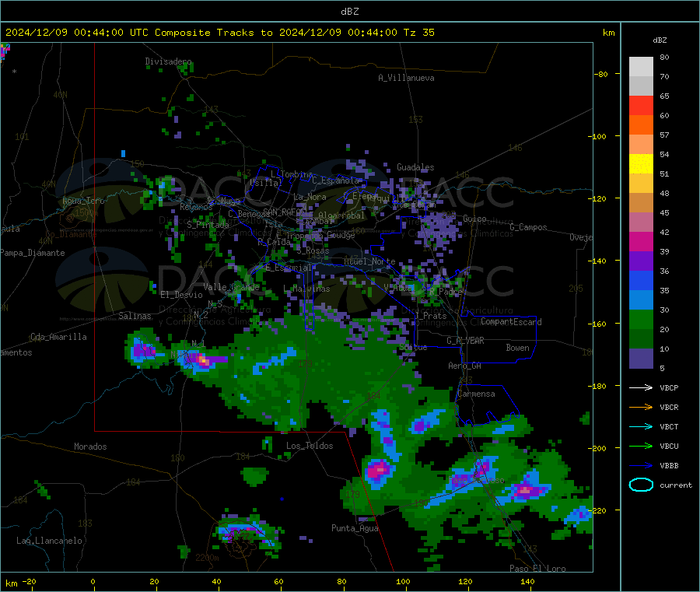Click the Valle_Grande place label
The height and width of the screenshot is (592, 700).
(232, 287)
